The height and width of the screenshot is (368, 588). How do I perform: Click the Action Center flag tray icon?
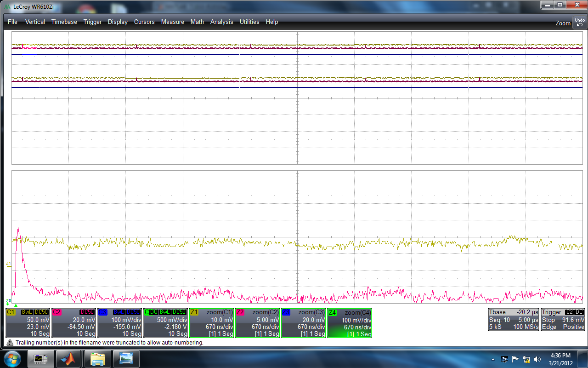point(515,359)
